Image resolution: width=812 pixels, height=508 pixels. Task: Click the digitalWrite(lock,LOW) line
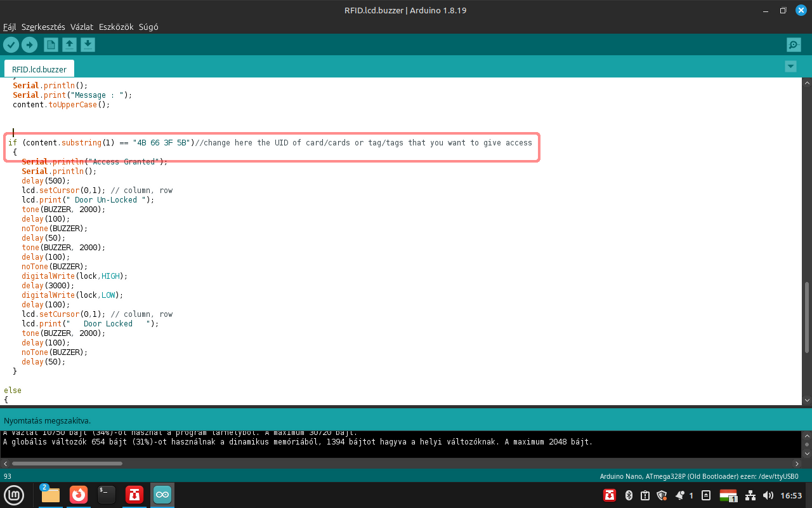tap(72, 295)
